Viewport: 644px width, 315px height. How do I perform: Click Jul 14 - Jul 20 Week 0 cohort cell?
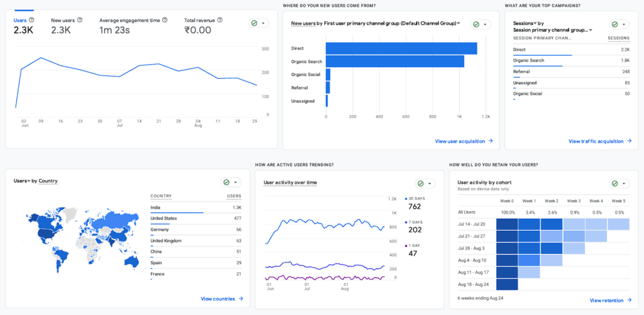coord(507,224)
